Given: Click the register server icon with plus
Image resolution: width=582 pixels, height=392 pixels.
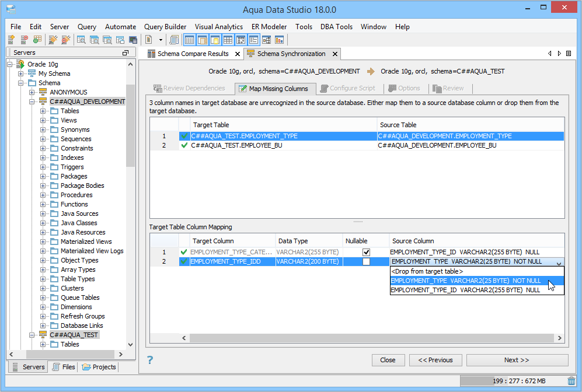Looking at the screenshot, I should pos(11,39).
